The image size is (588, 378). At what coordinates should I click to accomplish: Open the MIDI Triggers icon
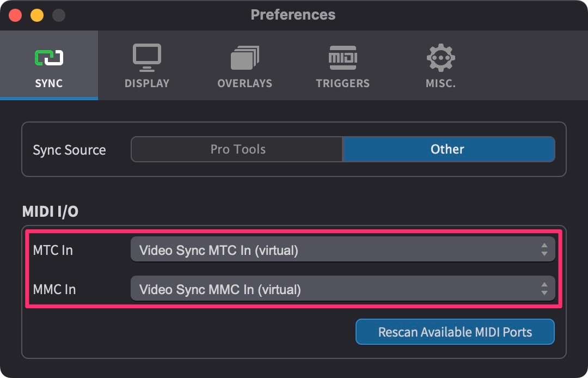coord(343,57)
